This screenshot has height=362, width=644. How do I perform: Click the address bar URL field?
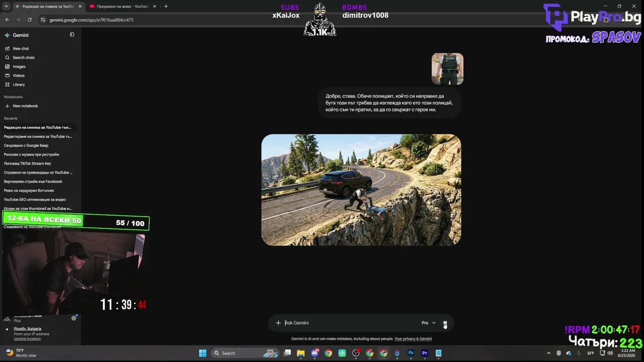tap(91, 20)
